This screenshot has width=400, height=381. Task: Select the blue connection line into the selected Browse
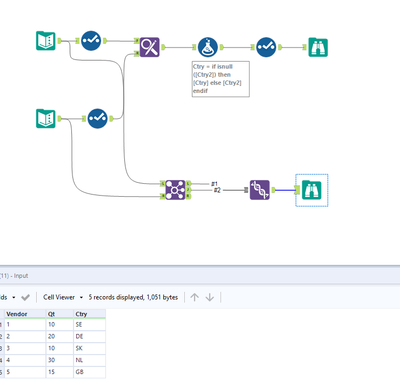[x=285, y=190]
